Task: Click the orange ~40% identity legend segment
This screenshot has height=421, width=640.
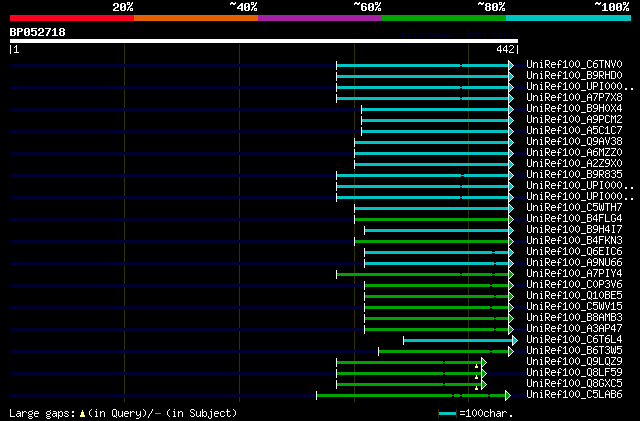Action: pyautogui.click(x=196, y=18)
